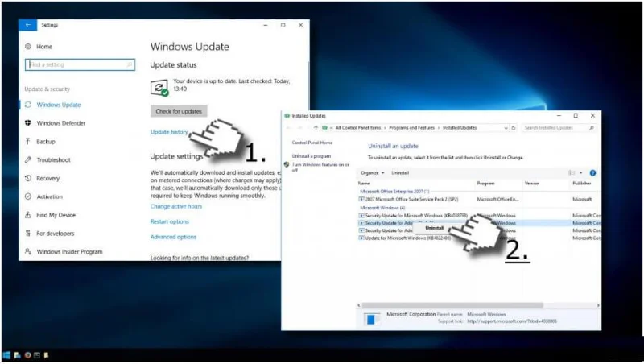Open Troubleshoot in Settings sidebar
644x364 pixels.
(53, 159)
